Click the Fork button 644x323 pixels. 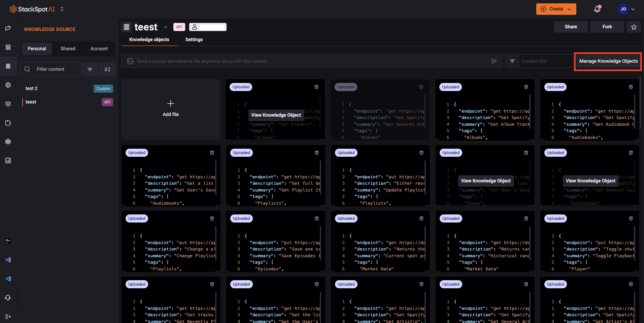[x=607, y=27]
